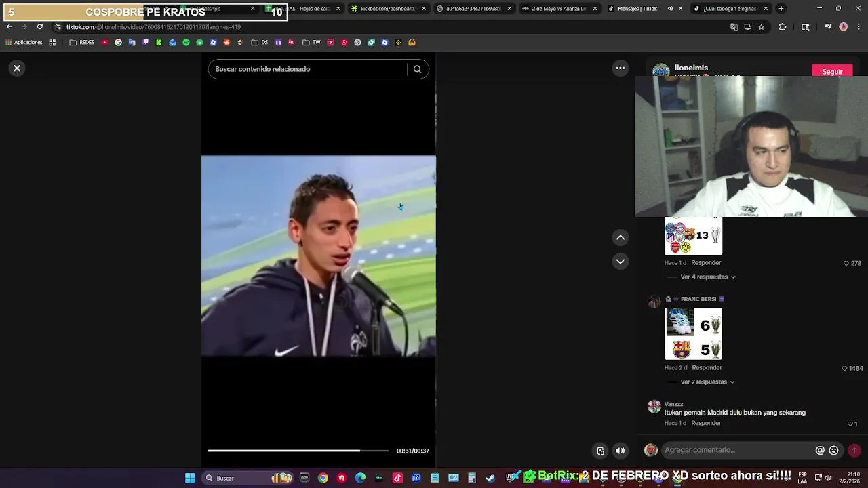Image resolution: width=868 pixels, height=488 pixels.
Task: Open the Kick bookmark icon
Action: (159, 42)
